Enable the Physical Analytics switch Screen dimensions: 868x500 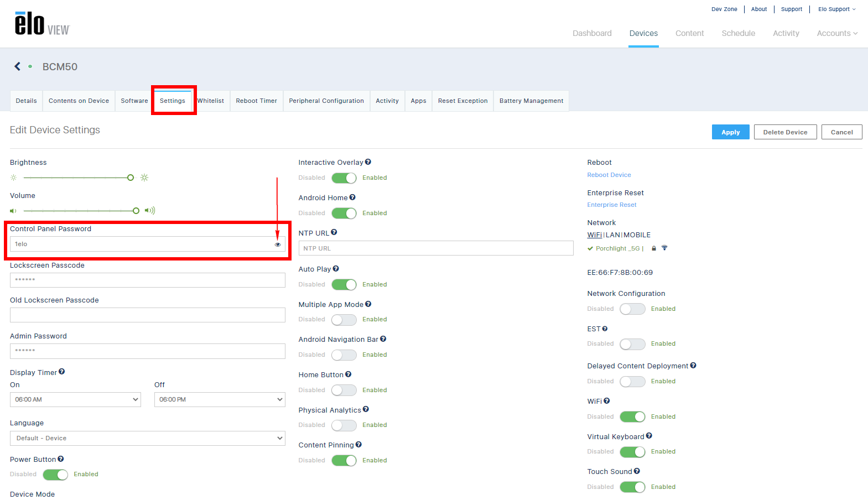point(344,425)
